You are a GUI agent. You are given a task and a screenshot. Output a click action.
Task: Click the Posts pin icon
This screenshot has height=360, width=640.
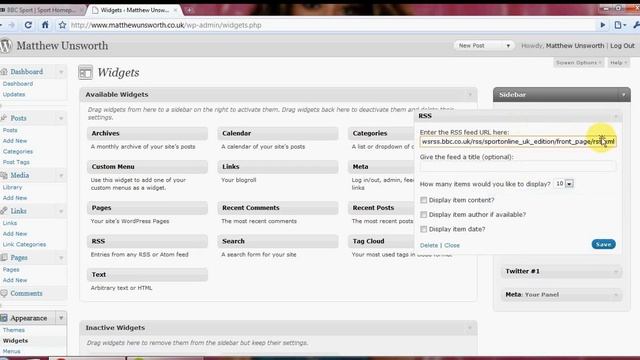tap(4, 118)
